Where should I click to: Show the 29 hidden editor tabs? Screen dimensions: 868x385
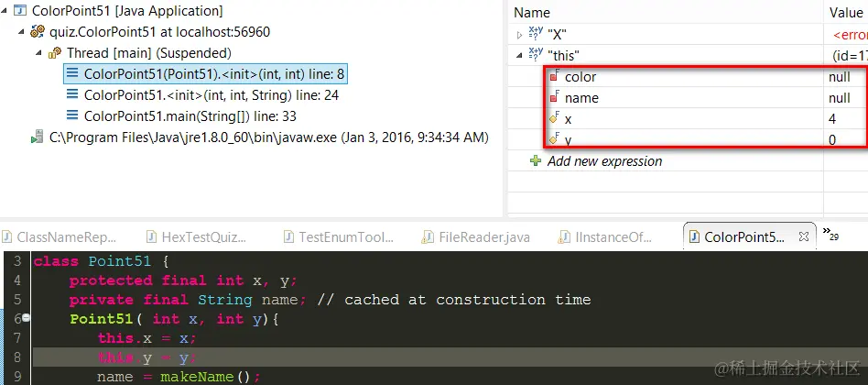pyautogui.click(x=830, y=234)
